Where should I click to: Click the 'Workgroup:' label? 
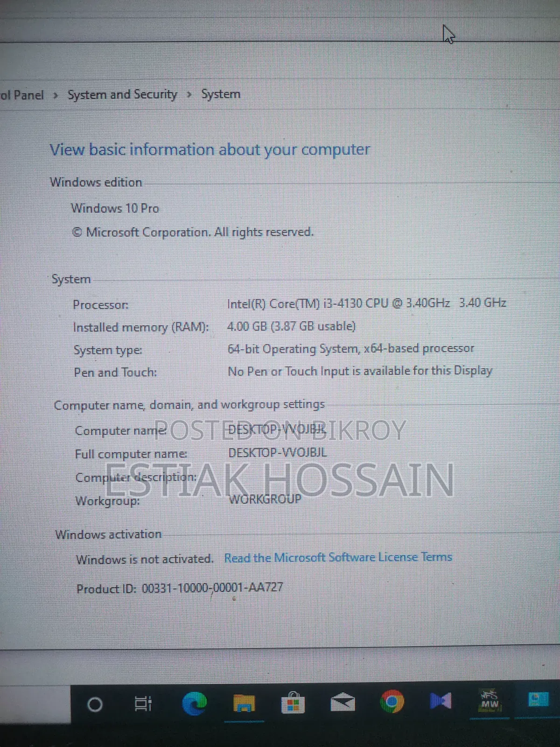108,501
